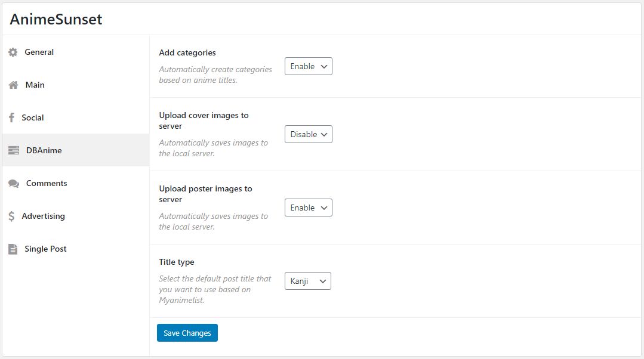
Task: Click the house icon beside Main
Action: pyautogui.click(x=14, y=85)
